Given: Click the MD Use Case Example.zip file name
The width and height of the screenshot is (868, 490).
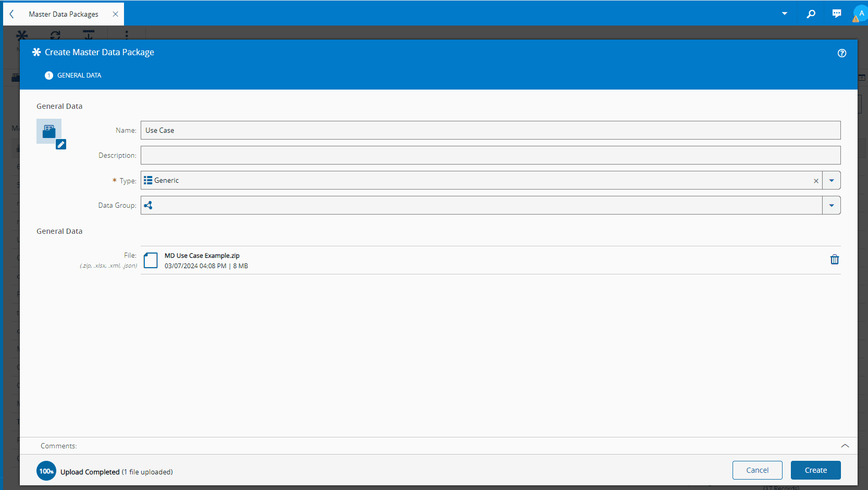Looking at the screenshot, I should coord(202,256).
